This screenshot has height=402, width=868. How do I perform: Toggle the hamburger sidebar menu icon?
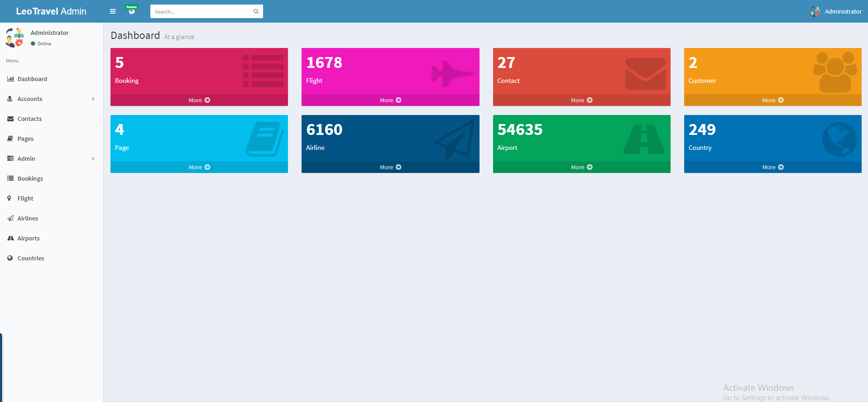[x=113, y=11]
